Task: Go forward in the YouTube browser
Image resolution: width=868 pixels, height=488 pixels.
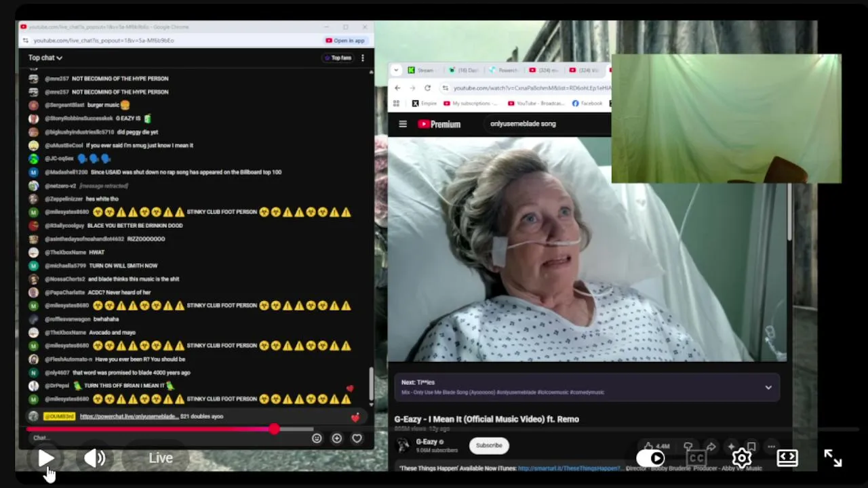Action: (412, 88)
